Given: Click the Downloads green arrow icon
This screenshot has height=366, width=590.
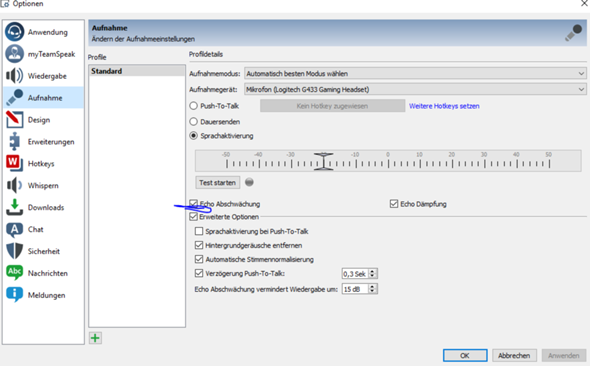Looking at the screenshot, I should click(x=15, y=207).
